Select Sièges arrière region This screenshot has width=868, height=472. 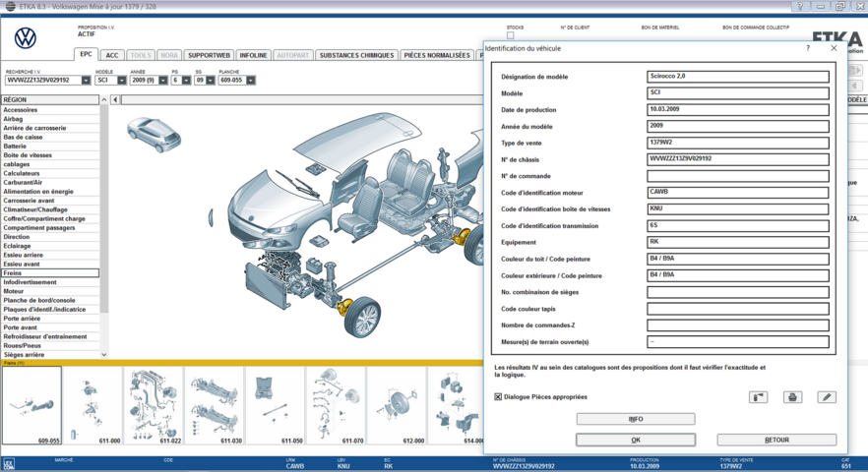[50, 355]
